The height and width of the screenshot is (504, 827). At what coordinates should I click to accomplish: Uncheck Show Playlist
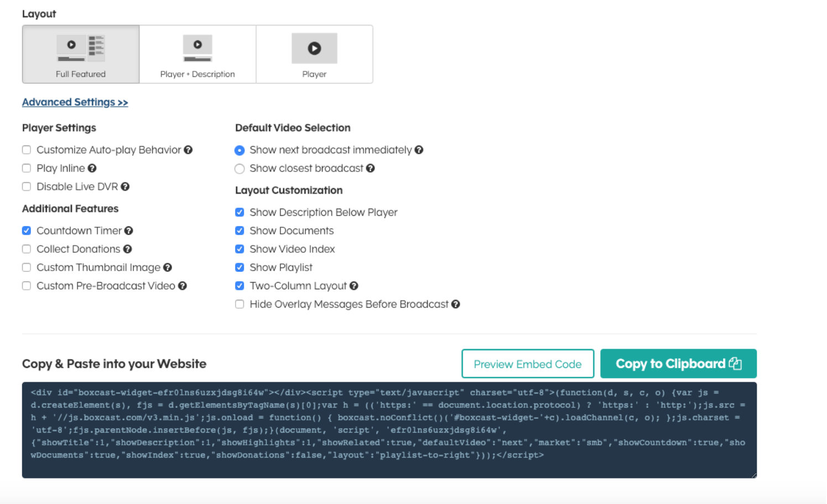point(239,267)
